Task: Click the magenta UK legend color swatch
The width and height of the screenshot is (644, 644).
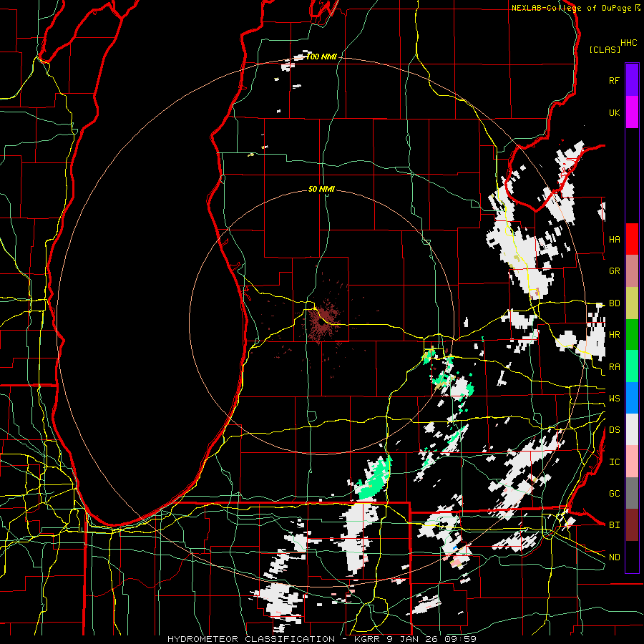Action: 632,112
